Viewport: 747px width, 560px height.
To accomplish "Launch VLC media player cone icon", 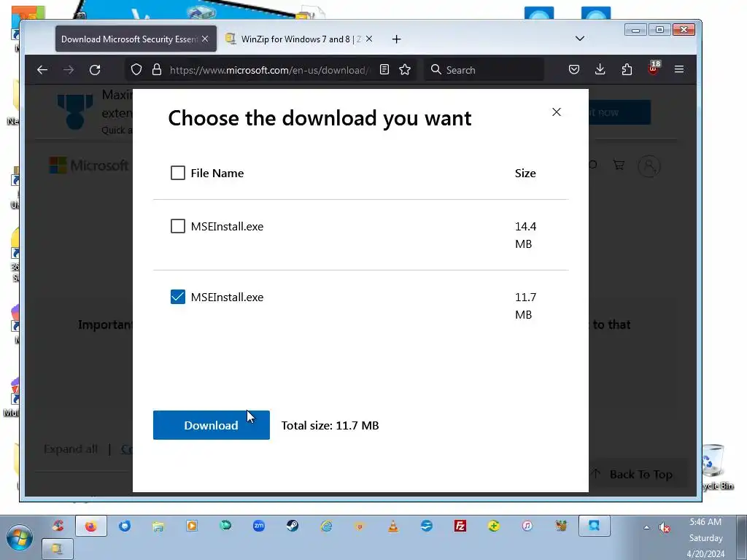I will 393,526.
